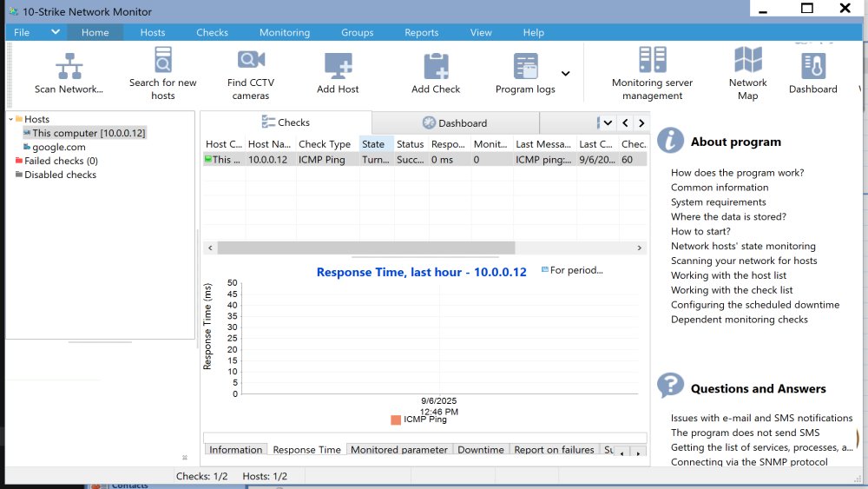Open the Dashboard toolbar icon
The width and height of the screenshot is (868, 489).
click(813, 66)
